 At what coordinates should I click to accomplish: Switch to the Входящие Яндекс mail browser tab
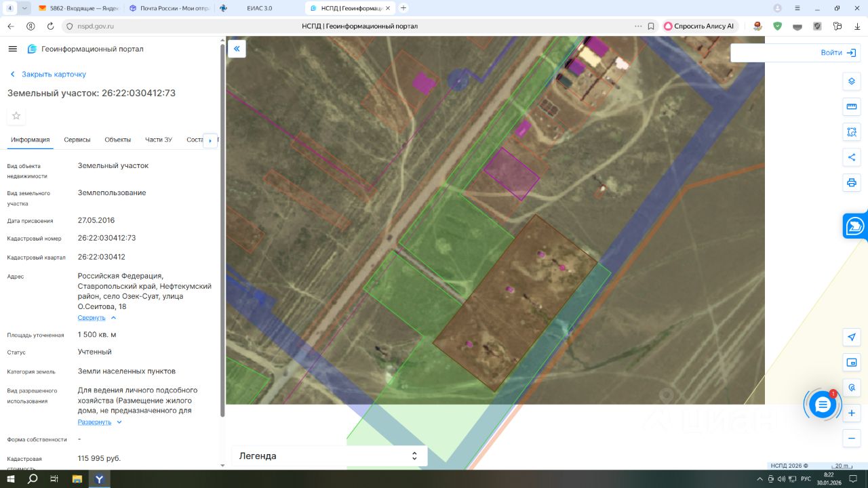[79, 8]
